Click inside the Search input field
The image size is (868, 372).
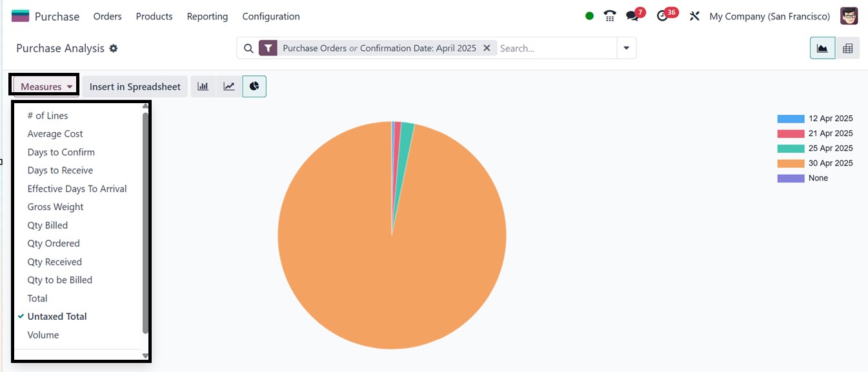click(x=555, y=48)
